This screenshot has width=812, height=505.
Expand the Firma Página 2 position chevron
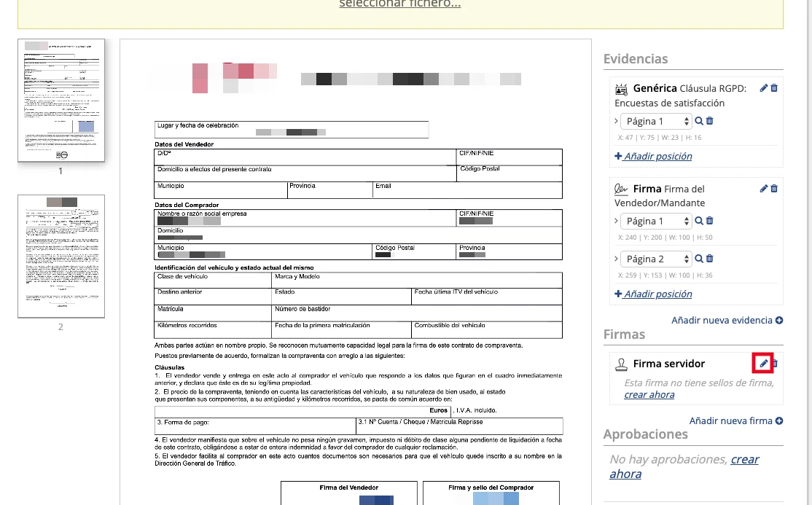616,259
